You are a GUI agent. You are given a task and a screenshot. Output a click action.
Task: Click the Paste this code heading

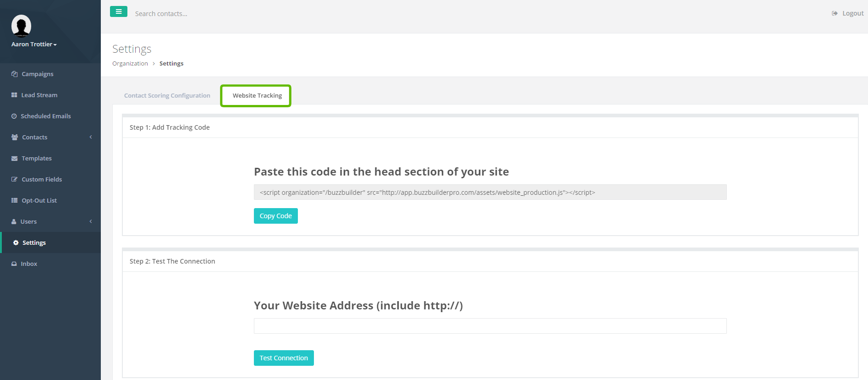[381, 172]
